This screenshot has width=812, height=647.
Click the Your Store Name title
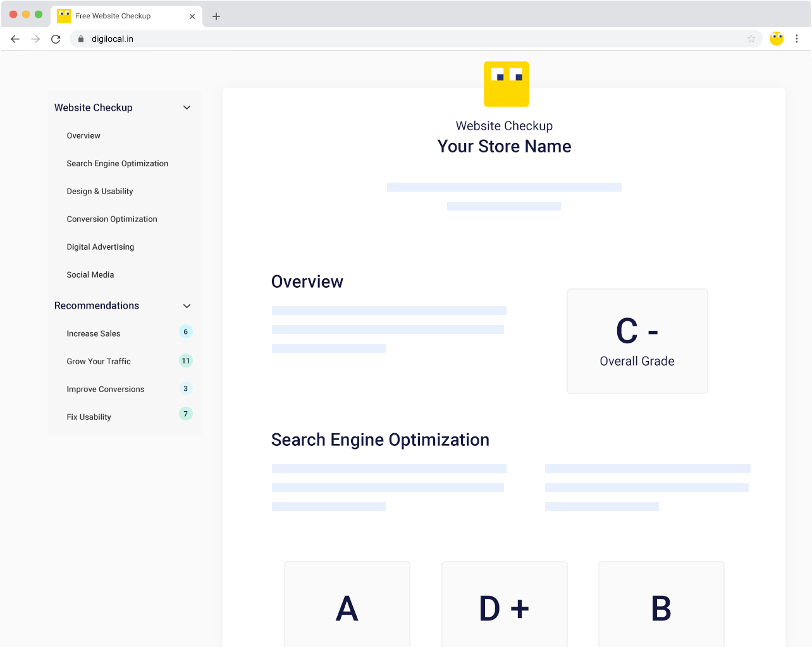[x=505, y=147]
